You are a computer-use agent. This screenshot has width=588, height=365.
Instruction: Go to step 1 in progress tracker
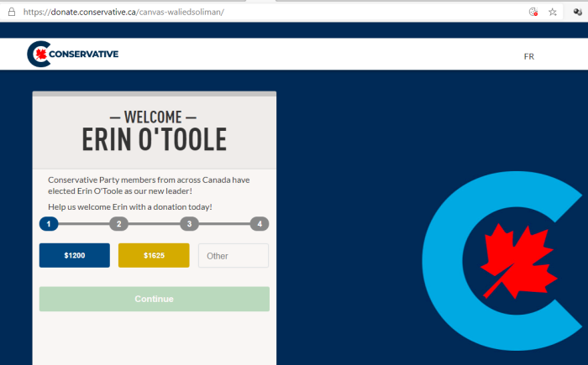49,224
